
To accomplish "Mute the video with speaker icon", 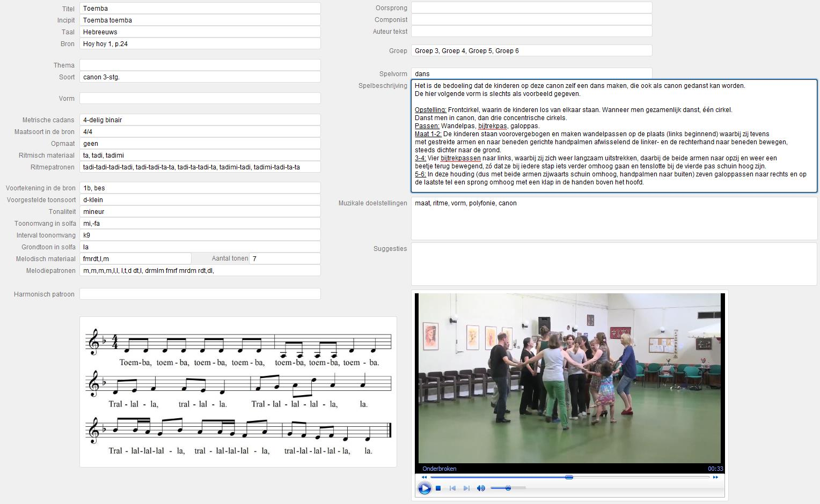I will tap(481, 488).
